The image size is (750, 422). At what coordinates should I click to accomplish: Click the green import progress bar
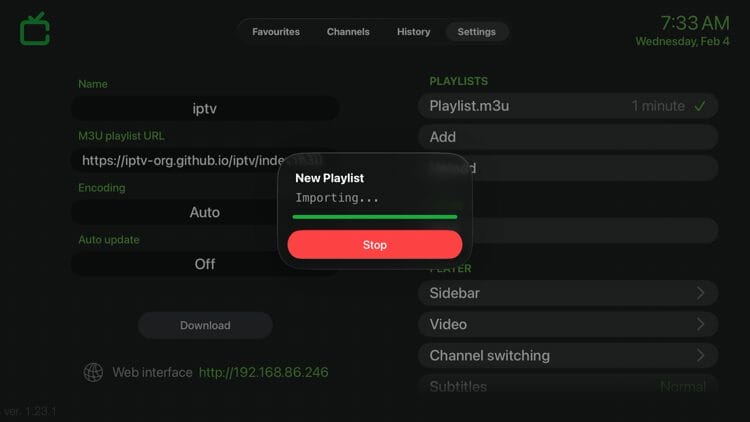(375, 217)
